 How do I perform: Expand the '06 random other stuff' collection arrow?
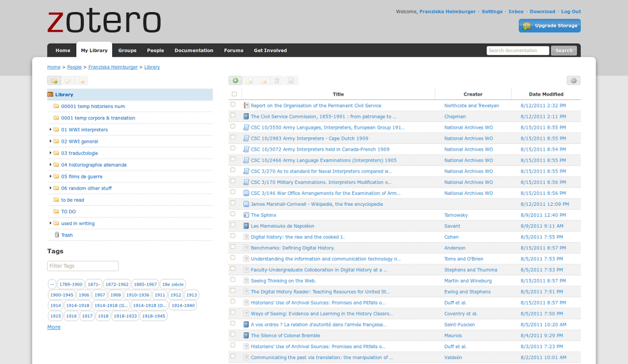50,188
